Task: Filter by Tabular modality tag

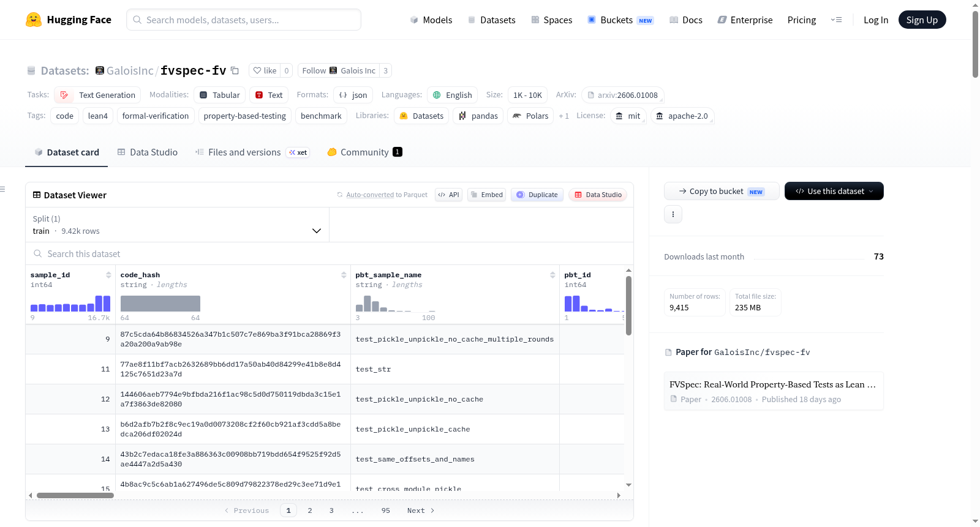Action: 220,95
